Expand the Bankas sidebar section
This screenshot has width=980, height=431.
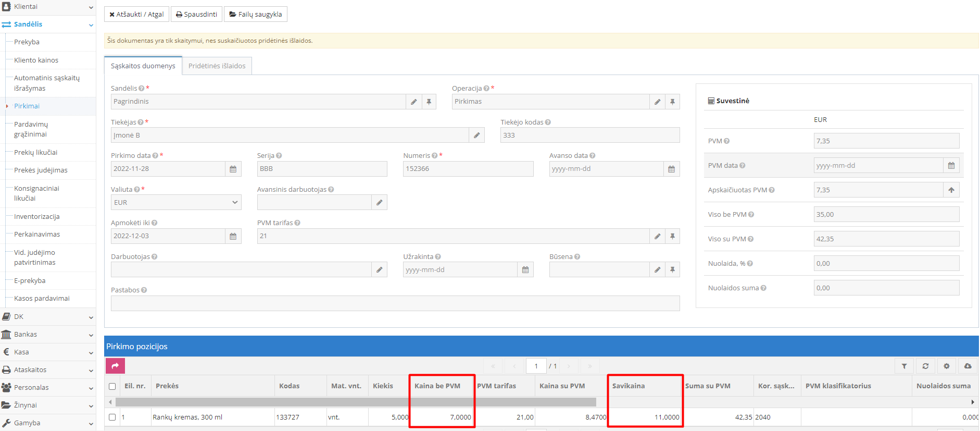click(x=47, y=335)
